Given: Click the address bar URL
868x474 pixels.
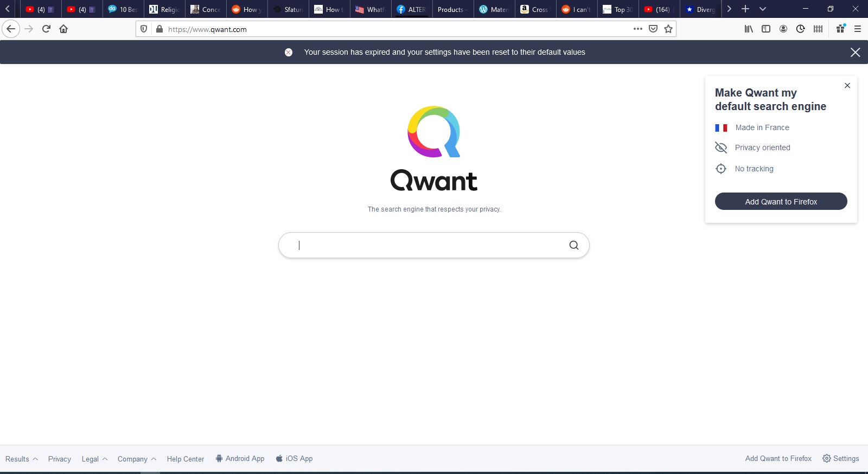Looking at the screenshot, I should point(207,29).
